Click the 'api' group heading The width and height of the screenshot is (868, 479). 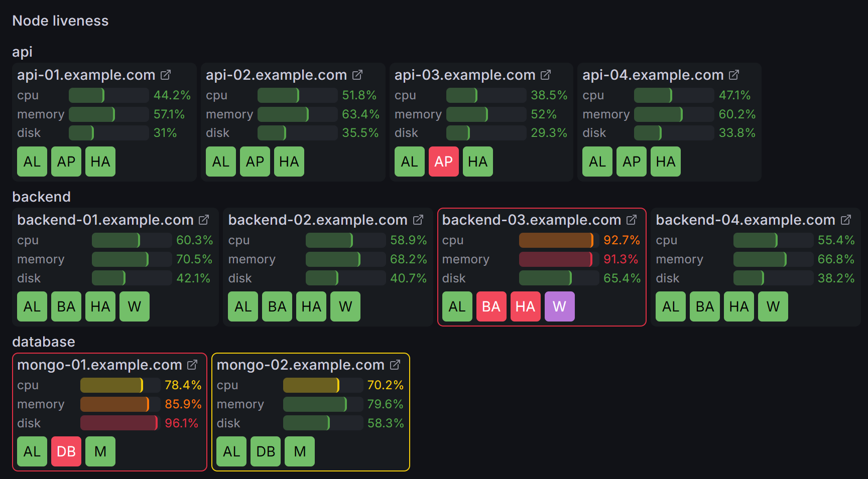coord(22,52)
